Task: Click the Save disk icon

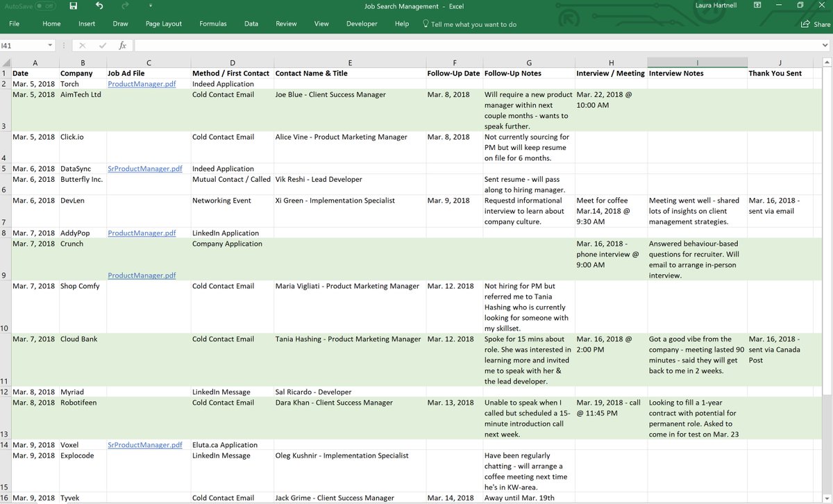Action: [x=74, y=6]
